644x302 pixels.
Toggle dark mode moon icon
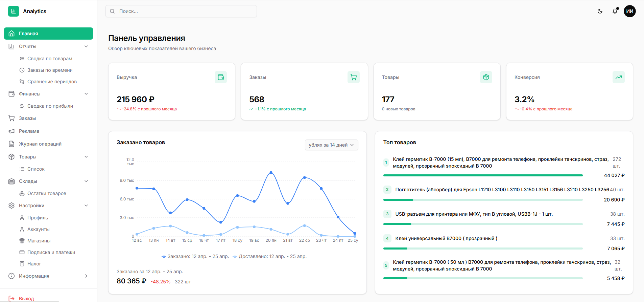coord(600,11)
